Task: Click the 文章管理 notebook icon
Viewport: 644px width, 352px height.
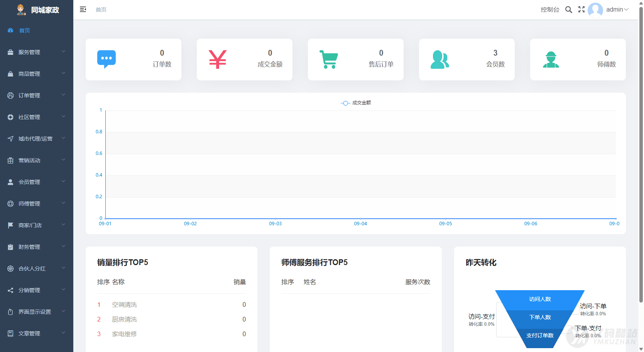Action: tap(10, 333)
